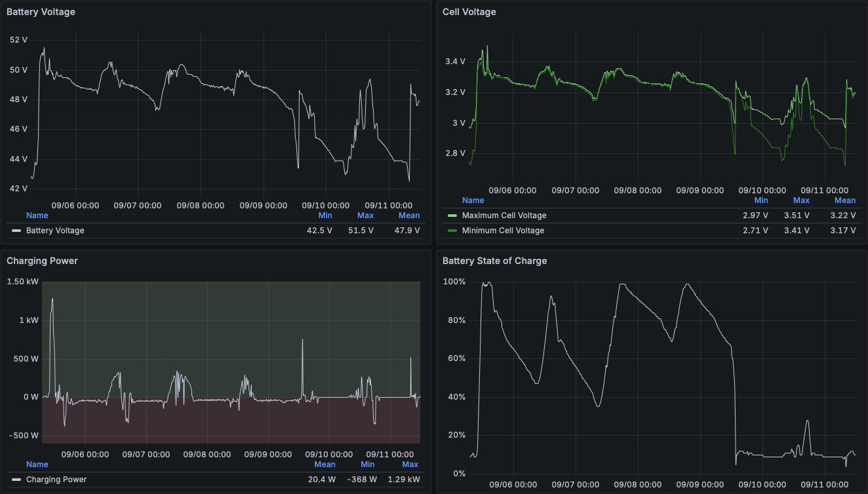Viewport: 868px width, 494px height.
Task: Click the Charging Power legend color swatch
Action: (16, 480)
